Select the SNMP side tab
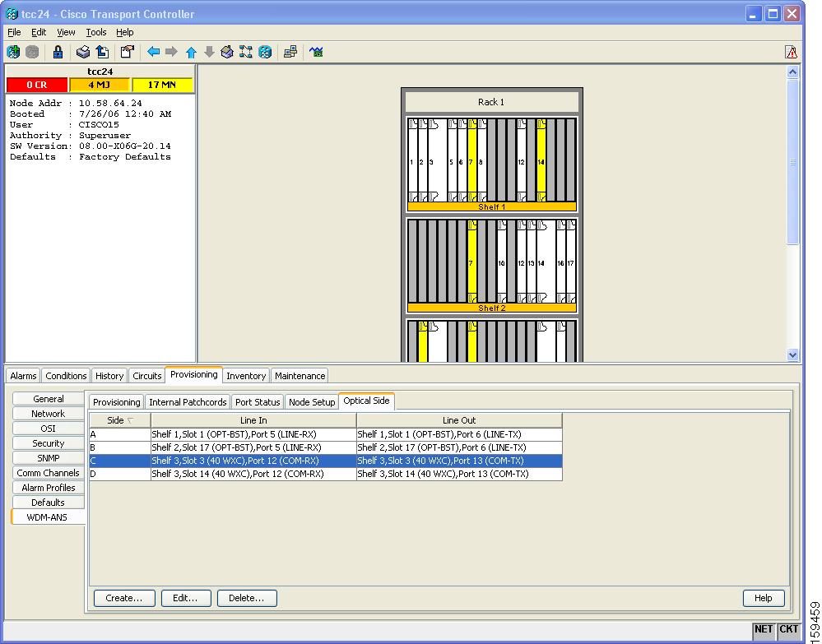Viewport: 822px width, 644px height. click(x=49, y=458)
